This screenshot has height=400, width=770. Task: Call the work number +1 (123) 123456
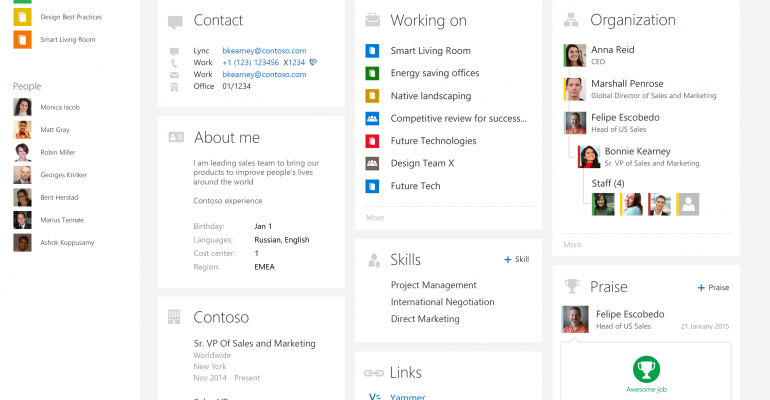pyautogui.click(x=250, y=62)
